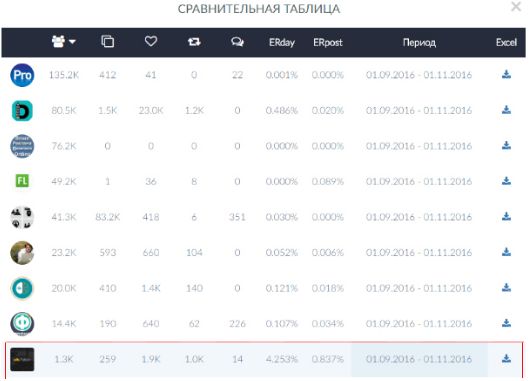The image size is (529, 381).
Task: Select the 23.0K likes value
Action: click(151, 110)
